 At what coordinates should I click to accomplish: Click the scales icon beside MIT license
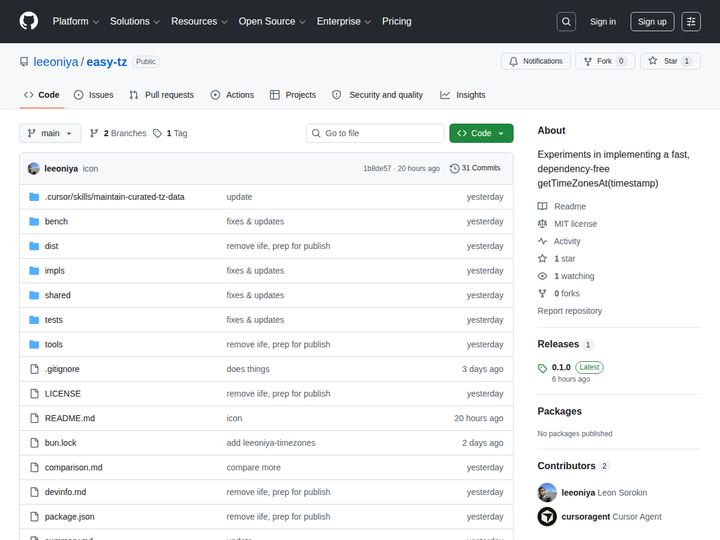(542, 224)
